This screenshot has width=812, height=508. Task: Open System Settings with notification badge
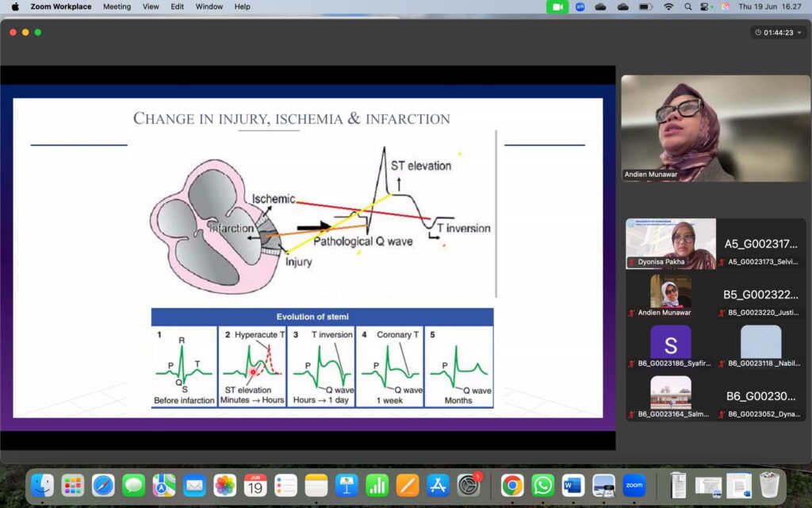(x=469, y=485)
